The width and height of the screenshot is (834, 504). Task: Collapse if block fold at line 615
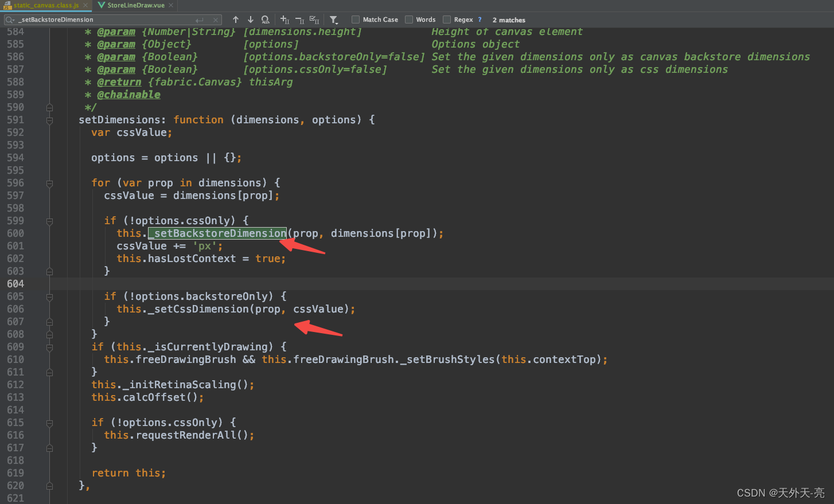click(x=49, y=423)
